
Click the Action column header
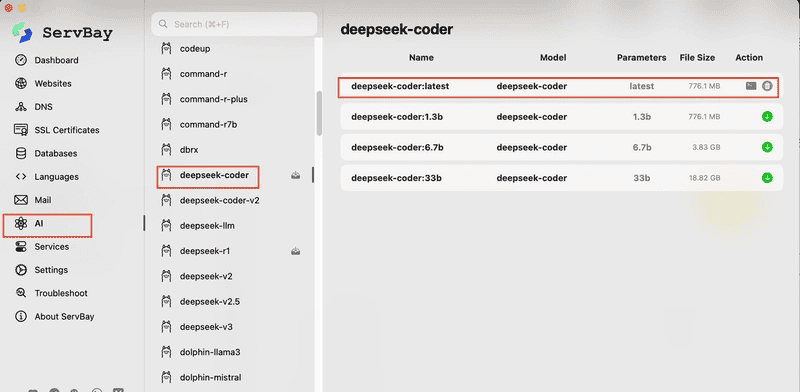coord(749,58)
